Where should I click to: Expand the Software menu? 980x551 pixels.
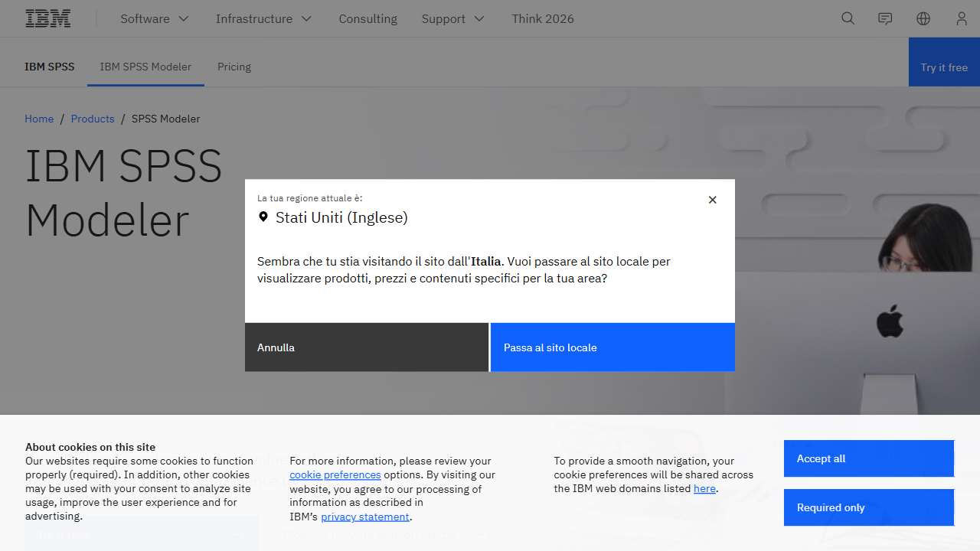pyautogui.click(x=155, y=18)
